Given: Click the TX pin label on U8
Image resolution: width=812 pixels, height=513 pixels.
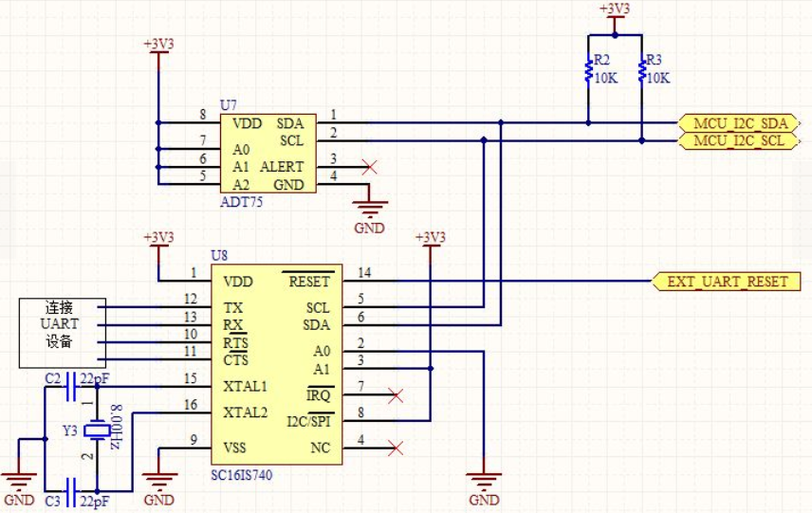Looking at the screenshot, I should pyautogui.click(x=233, y=307).
